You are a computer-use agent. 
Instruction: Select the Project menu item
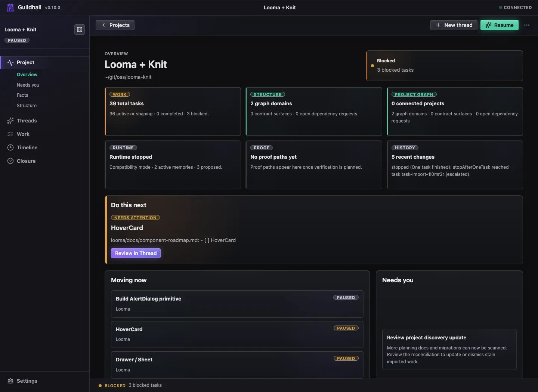point(44,62)
